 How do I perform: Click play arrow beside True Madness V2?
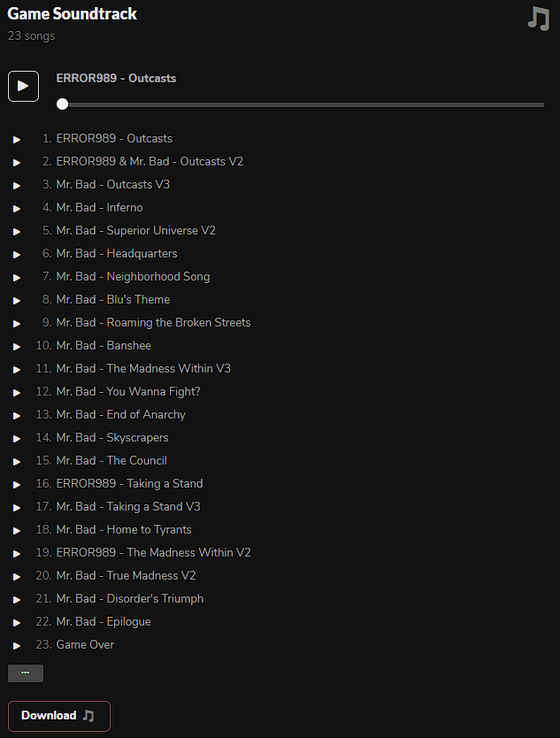click(17, 577)
